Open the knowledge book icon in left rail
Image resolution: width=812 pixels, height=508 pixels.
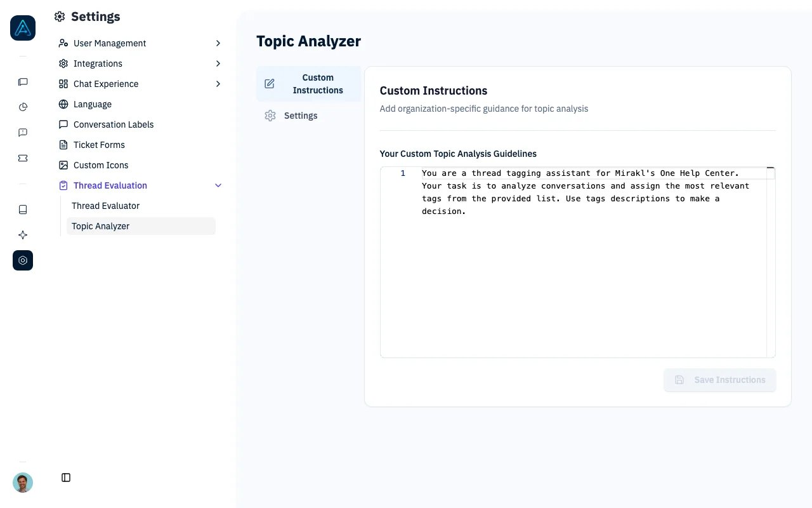tap(23, 210)
